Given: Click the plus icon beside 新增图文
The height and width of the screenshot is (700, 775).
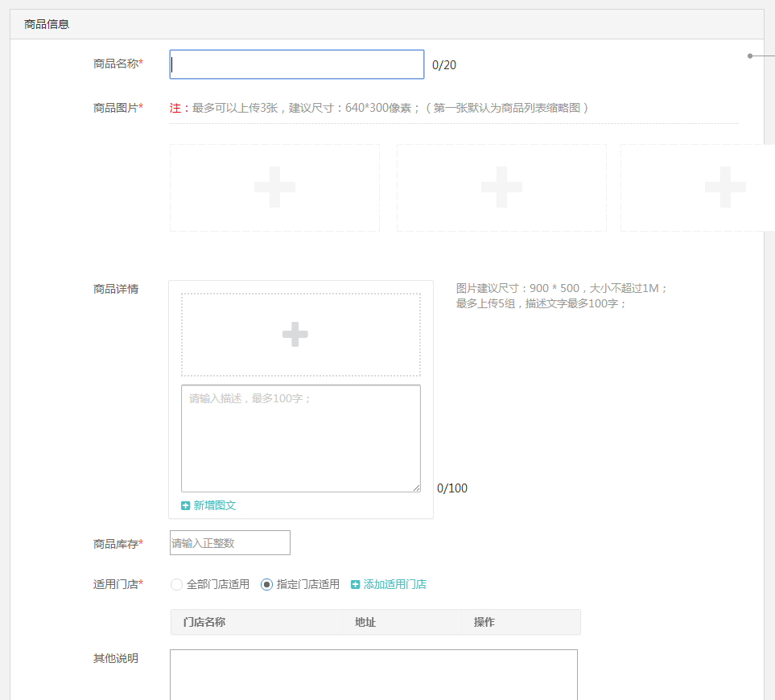Looking at the screenshot, I should coord(186,505).
